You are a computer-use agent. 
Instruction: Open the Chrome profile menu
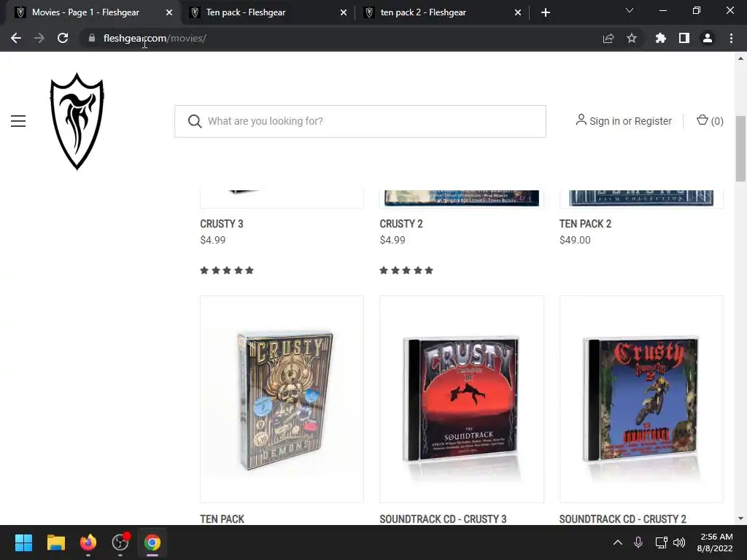point(708,38)
